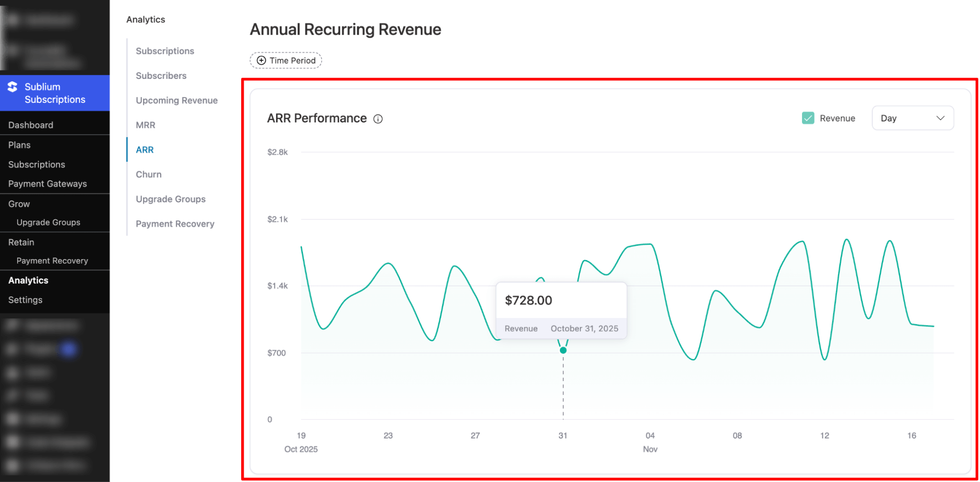Select Analytics in the left sidebar

tap(28, 280)
